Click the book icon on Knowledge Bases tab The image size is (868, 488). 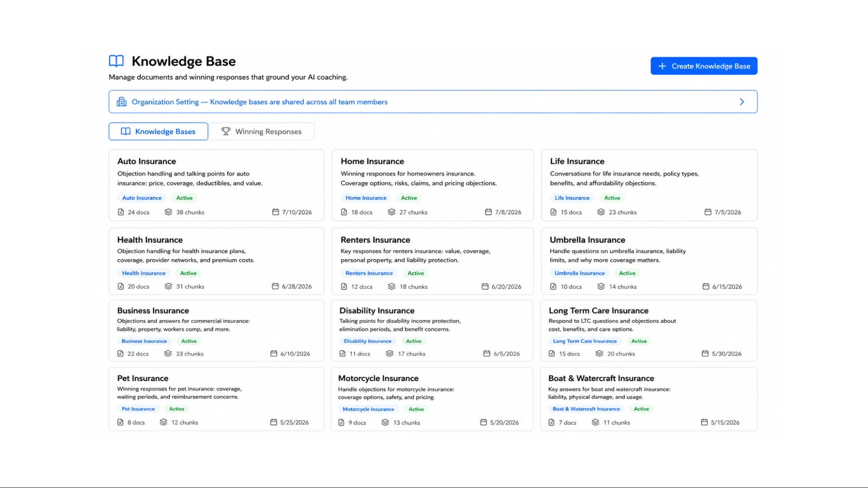pyautogui.click(x=126, y=131)
